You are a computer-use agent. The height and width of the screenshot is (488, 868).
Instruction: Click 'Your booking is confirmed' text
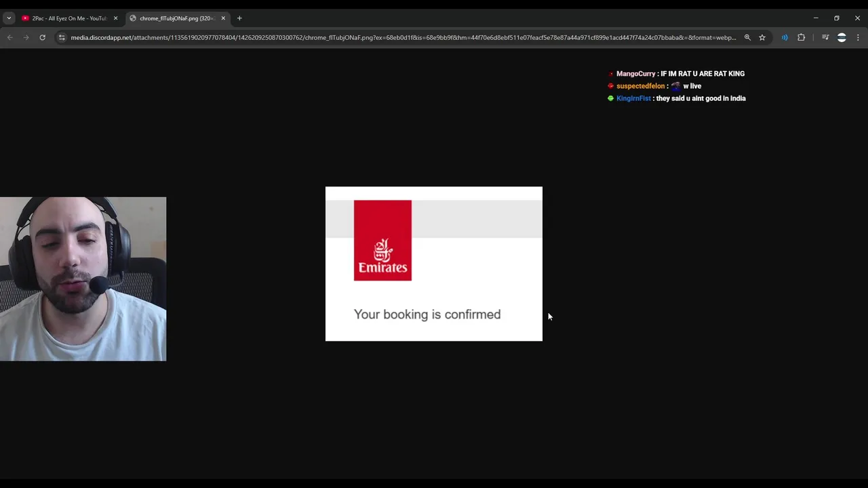tap(427, 314)
